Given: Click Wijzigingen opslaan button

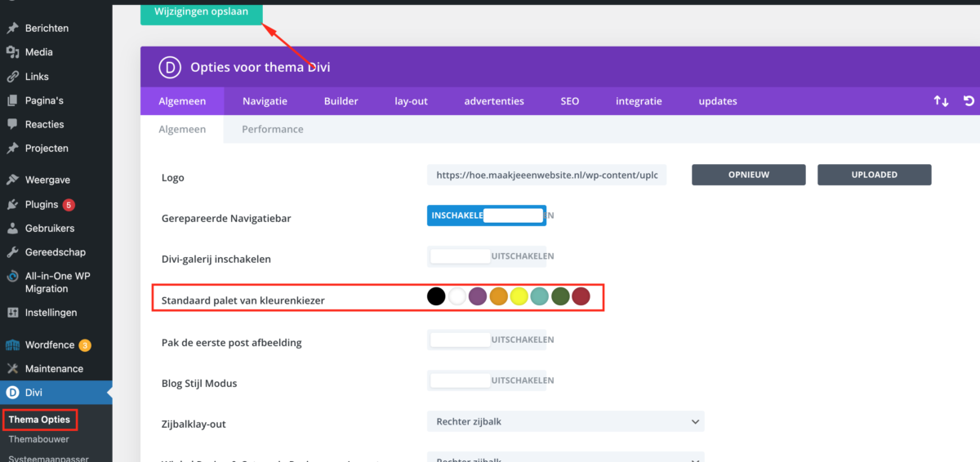Looking at the screenshot, I should click(201, 11).
